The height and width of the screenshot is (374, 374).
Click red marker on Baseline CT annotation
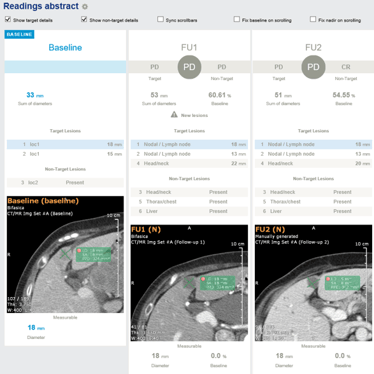coord(79,250)
